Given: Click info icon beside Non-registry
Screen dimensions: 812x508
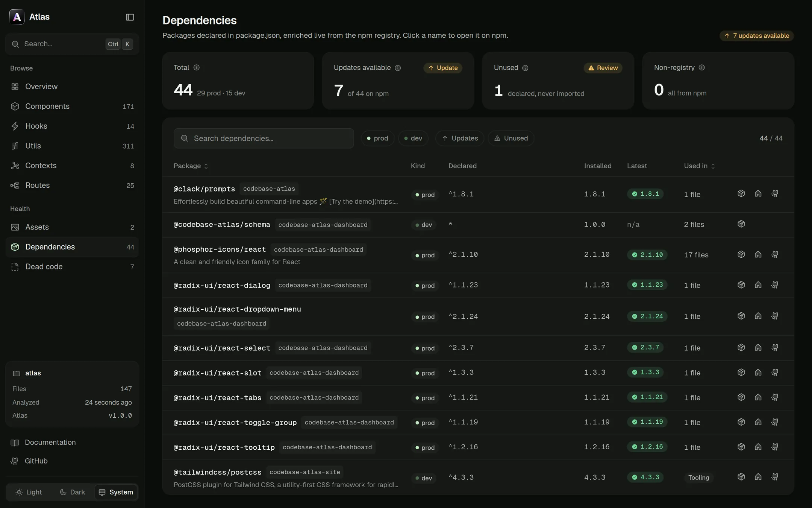Looking at the screenshot, I should [x=701, y=67].
